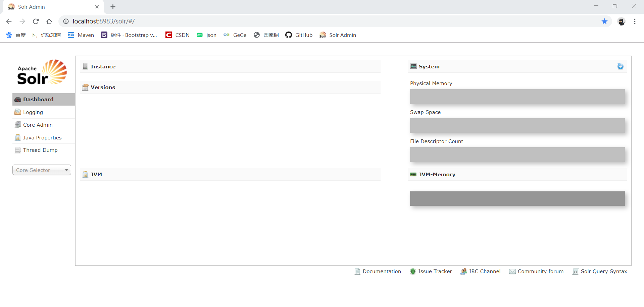Click the System monitor icon
The image size is (644, 307).
pyautogui.click(x=413, y=66)
